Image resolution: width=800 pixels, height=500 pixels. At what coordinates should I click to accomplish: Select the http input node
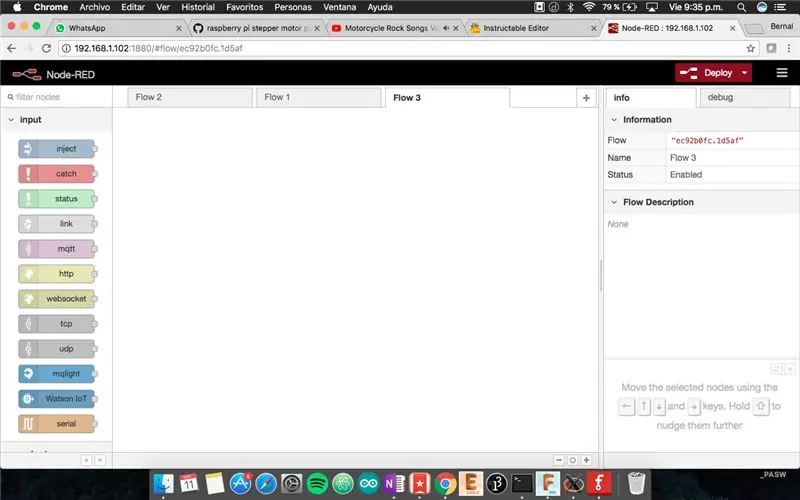(x=57, y=273)
